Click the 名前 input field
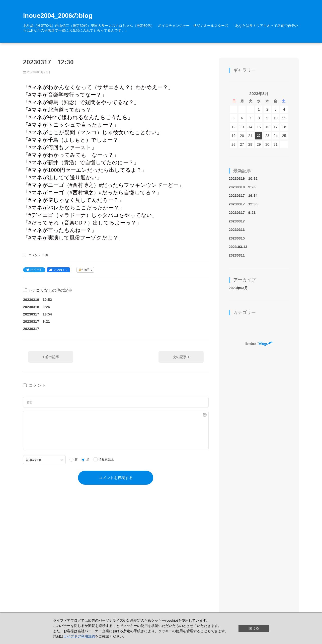Screen dimensions: 322x644 pos(116,402)
